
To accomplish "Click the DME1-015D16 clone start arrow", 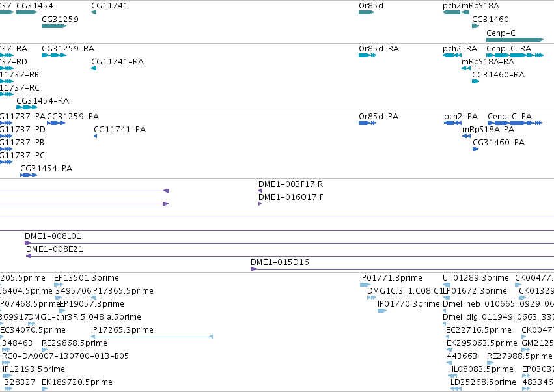I will click(253, 269).
